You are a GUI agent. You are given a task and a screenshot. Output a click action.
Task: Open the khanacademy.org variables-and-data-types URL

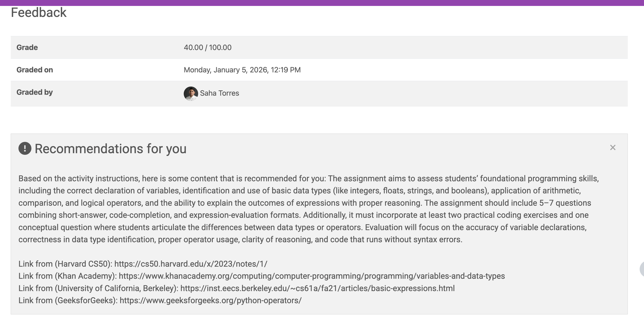pyautogui.click(x=312, y=276)
